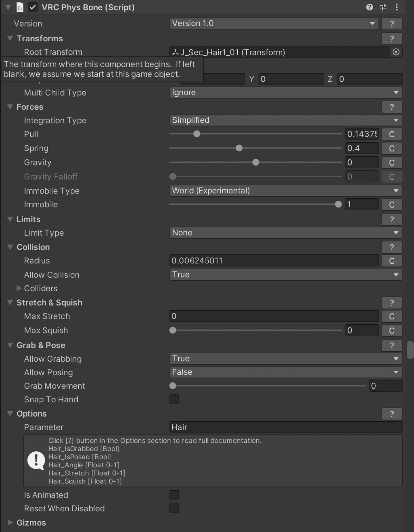Click Stretch & Squish help button

[392, 303]
